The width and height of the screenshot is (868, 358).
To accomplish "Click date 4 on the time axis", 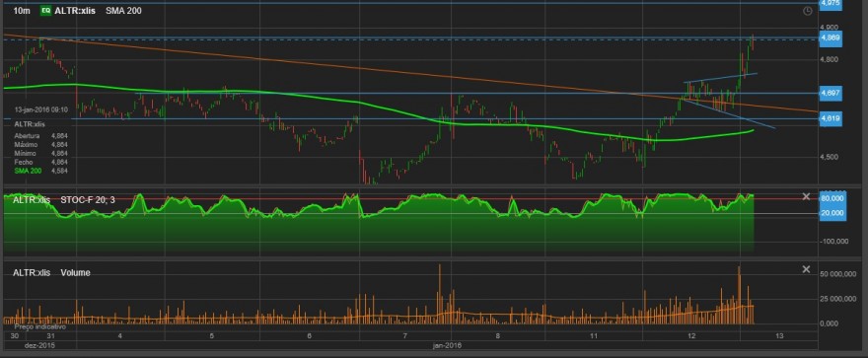I will pos(120,336).
